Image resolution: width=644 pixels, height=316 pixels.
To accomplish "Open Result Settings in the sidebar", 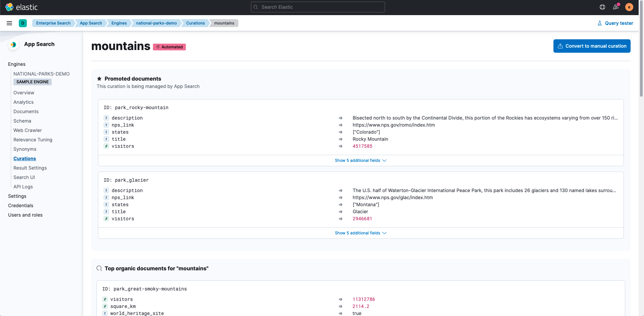I will (30, 168).
